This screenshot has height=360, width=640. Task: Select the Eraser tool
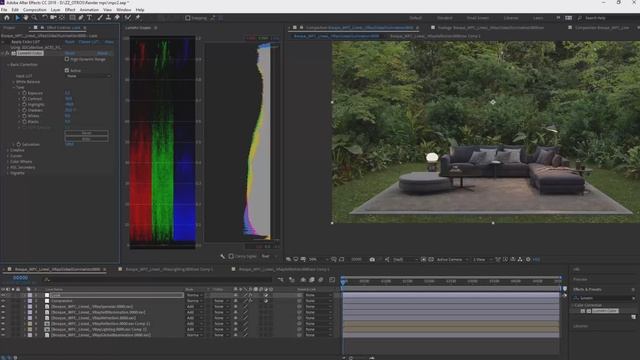click(117, 18)
